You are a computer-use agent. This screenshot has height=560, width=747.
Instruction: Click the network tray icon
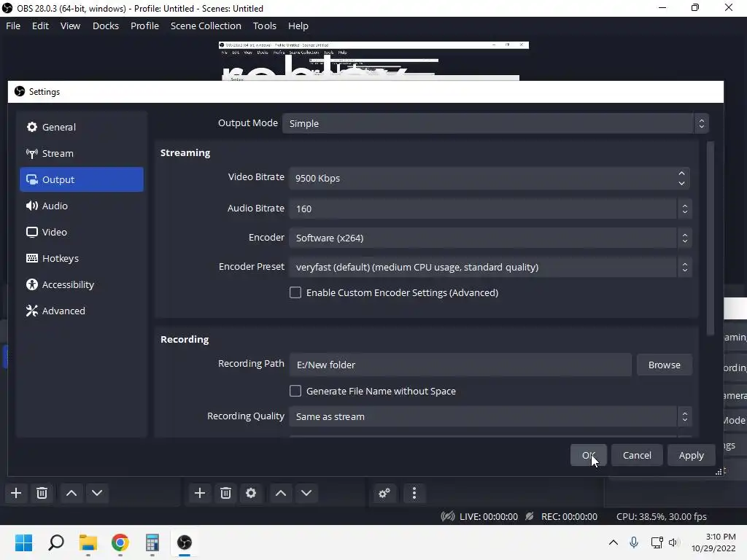(657, 542)
